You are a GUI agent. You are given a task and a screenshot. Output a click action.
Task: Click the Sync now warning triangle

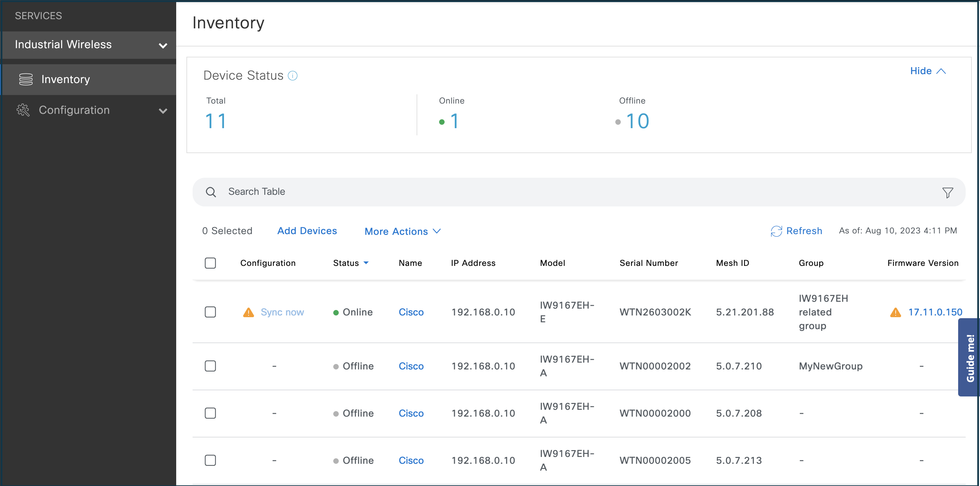(x=249, y=312)
